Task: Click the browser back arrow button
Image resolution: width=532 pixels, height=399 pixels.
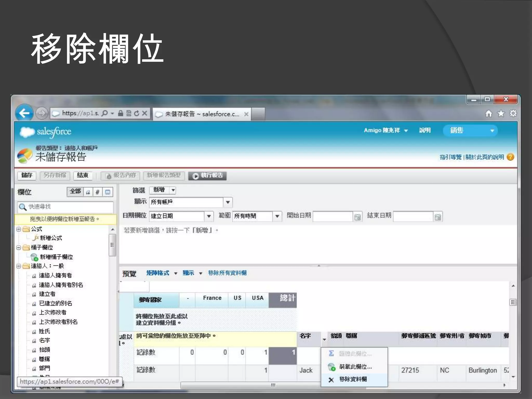Action: pyautogui.click(x=24, y=113)
